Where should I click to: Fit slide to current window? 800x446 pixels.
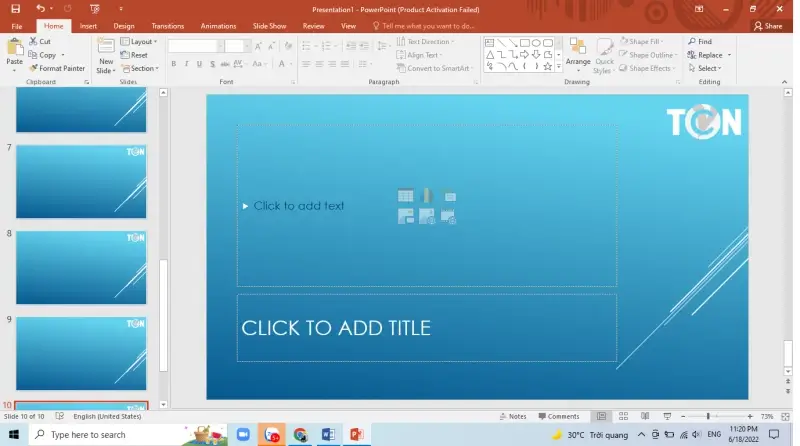(787, 416)
